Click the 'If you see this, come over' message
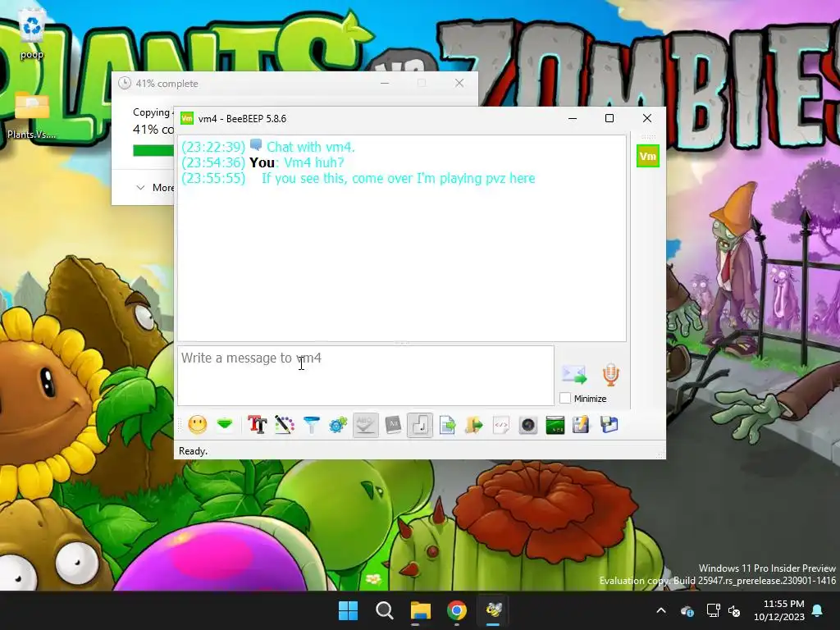Viewport: 840px width, 630px height. pos(398,178)
